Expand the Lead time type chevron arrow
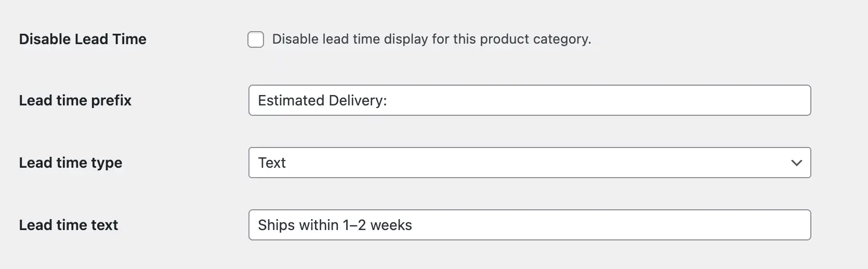This screenshot has width=868, height=269. 796,163
